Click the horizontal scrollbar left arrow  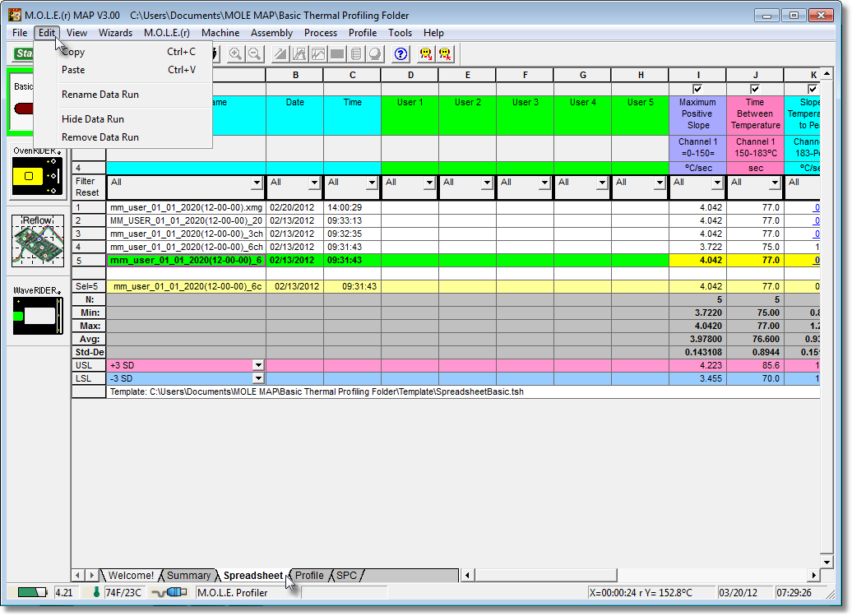pyautogui.click(x=467, y=575)
